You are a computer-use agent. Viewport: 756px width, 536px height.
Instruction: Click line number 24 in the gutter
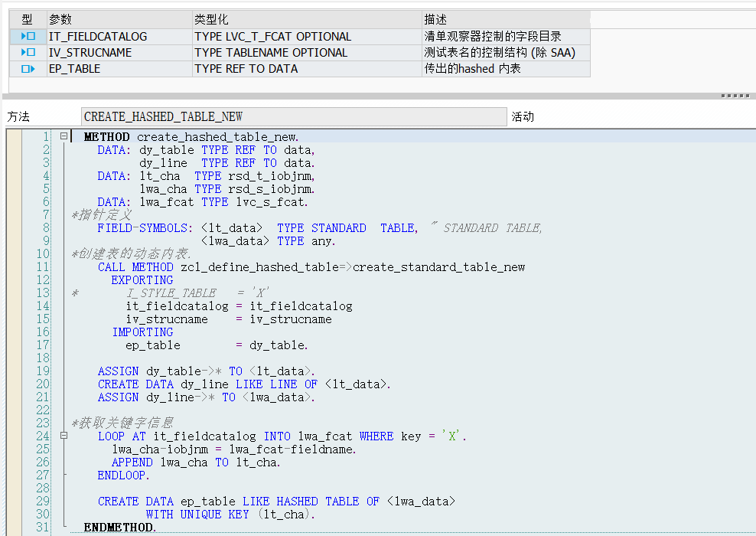click(x=43, y=436)
